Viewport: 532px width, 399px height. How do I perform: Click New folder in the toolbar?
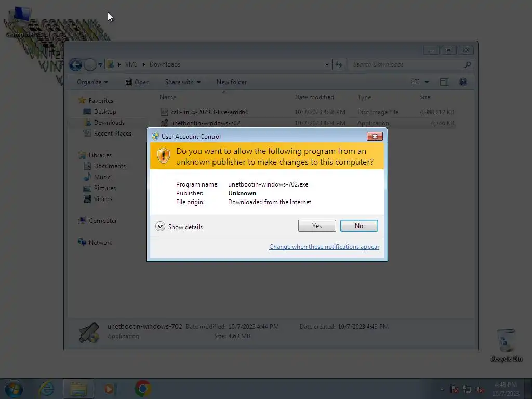click(232, 82)
